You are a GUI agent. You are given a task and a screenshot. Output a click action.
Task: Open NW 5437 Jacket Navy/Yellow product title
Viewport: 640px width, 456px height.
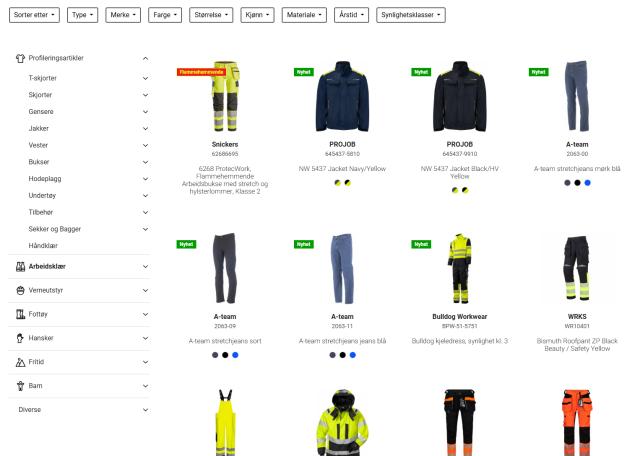(x=342, y=169)
